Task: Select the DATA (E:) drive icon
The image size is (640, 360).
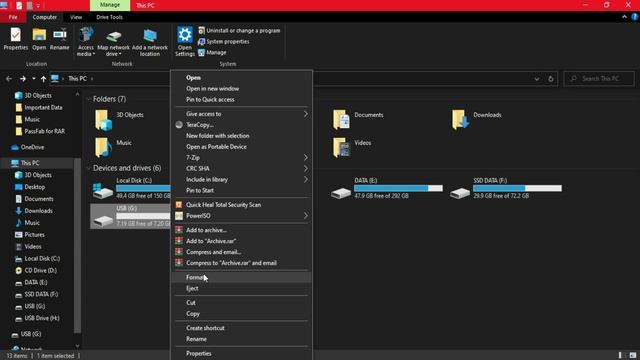Action: [341, 193]
